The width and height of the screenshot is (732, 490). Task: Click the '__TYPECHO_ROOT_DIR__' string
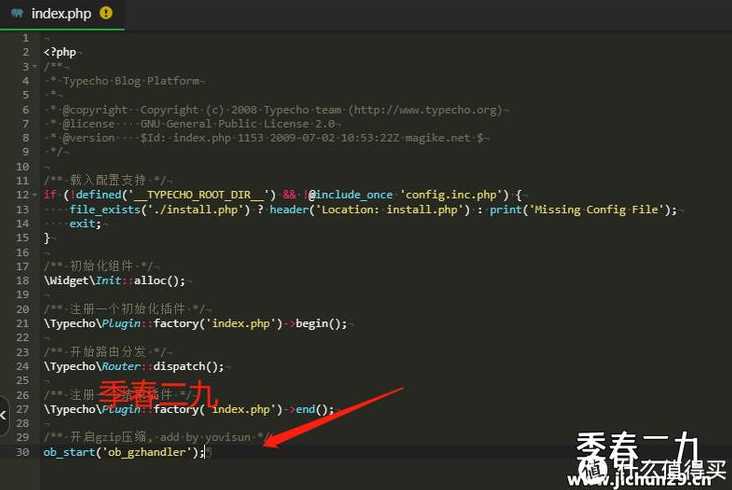198,195
